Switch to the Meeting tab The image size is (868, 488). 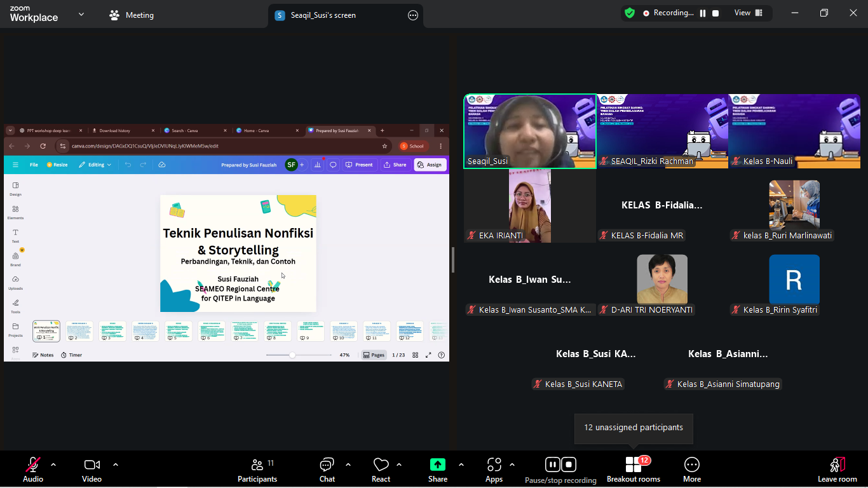click(x=132, y=15)
